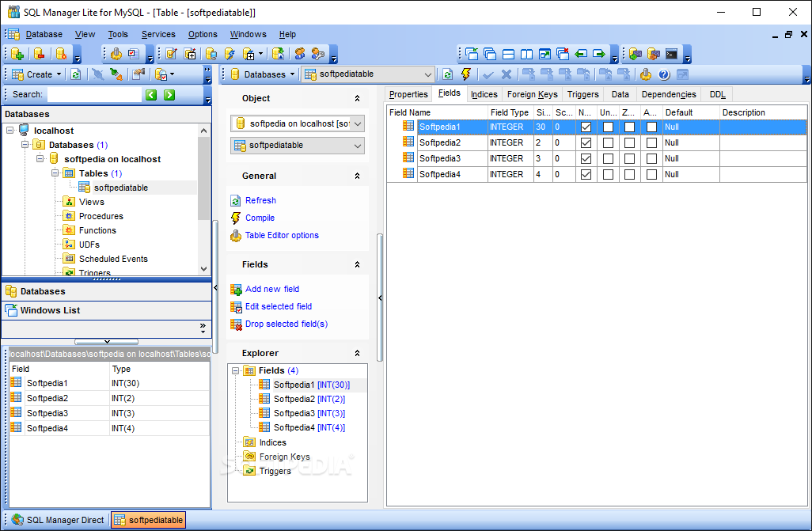Switch to the DDL tab

[717, 94]
